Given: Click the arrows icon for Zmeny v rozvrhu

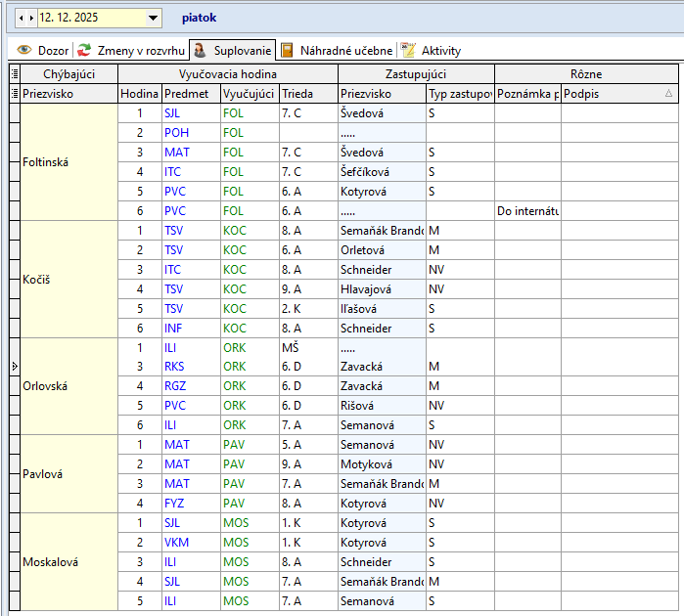Looking at the screenshot, I should (x=85, y=50).
